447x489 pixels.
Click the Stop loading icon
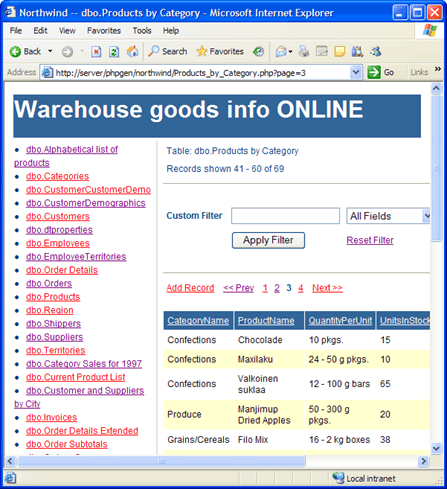point(96,52)
